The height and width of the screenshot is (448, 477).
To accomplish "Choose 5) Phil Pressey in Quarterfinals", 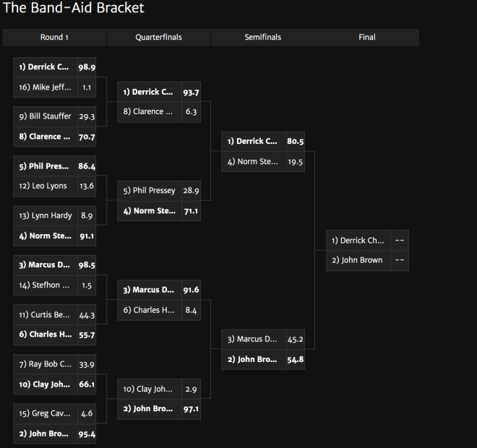I will coord(159,191).
